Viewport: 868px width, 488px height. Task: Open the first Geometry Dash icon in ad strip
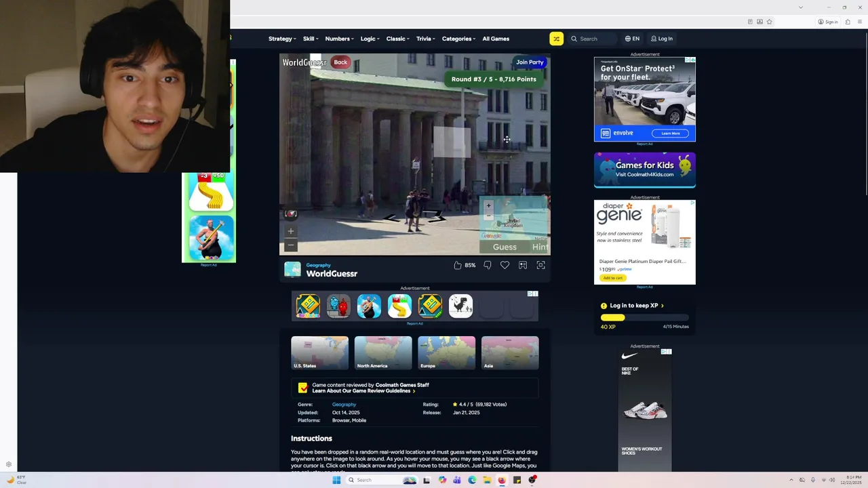pos(308,306)
